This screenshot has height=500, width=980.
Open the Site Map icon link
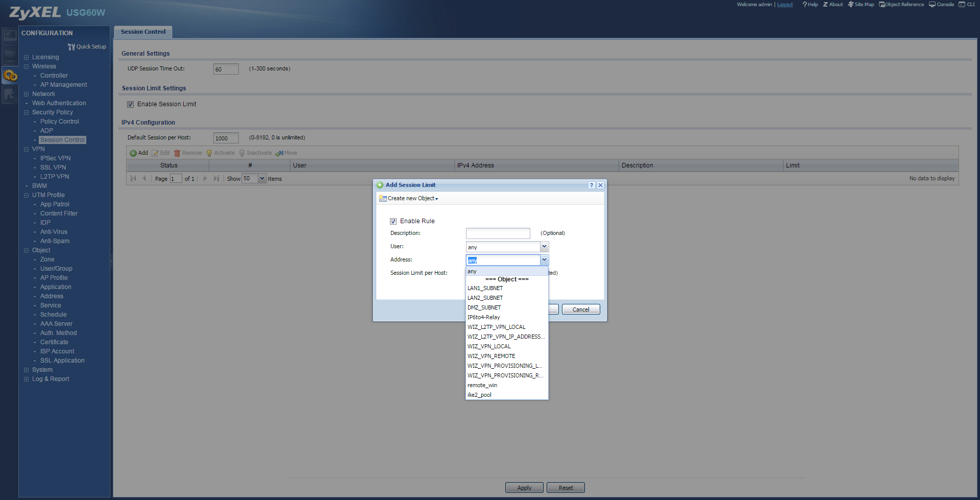(x=851, y=5)
